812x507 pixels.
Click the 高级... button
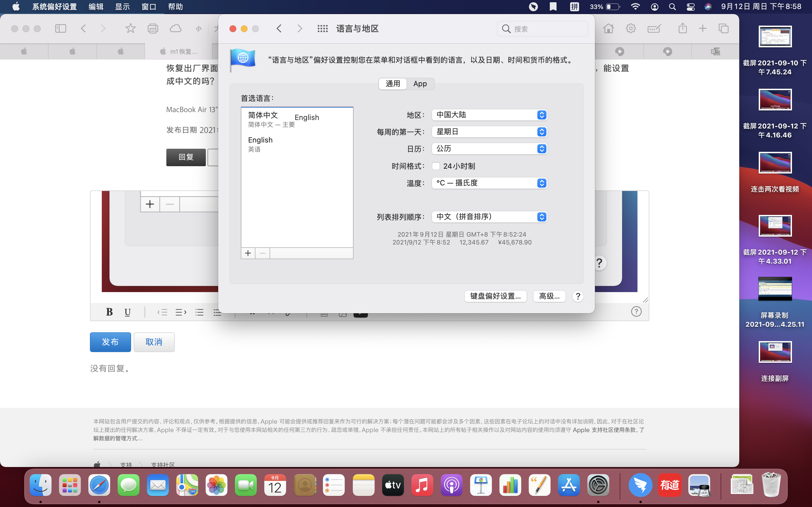(549, 296)
